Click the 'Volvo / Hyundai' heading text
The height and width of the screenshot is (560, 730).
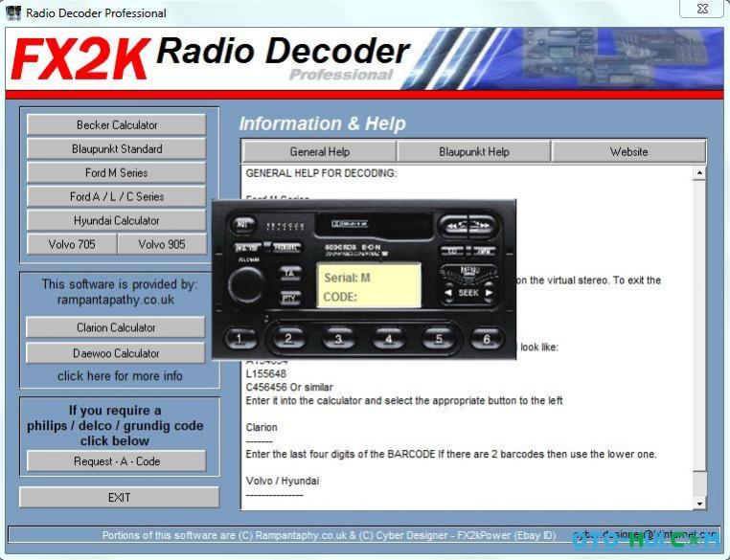click(283, 481)
